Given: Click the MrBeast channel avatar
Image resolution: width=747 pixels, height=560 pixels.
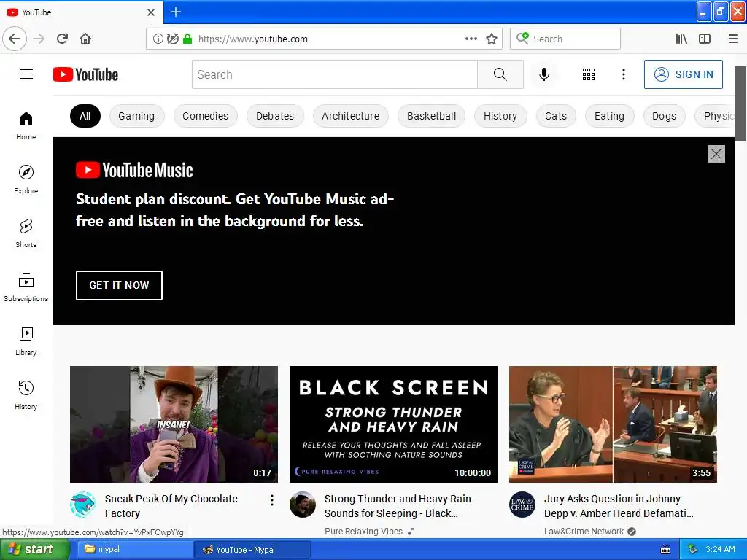Looking at the screenshot, I should pyautogui.click(x=83, y=505).
